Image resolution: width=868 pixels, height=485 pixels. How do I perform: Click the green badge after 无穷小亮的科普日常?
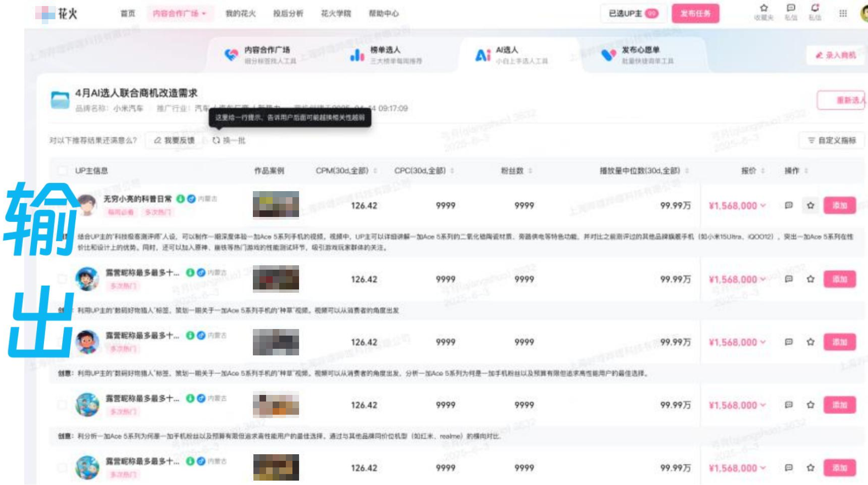pos(180,199)
